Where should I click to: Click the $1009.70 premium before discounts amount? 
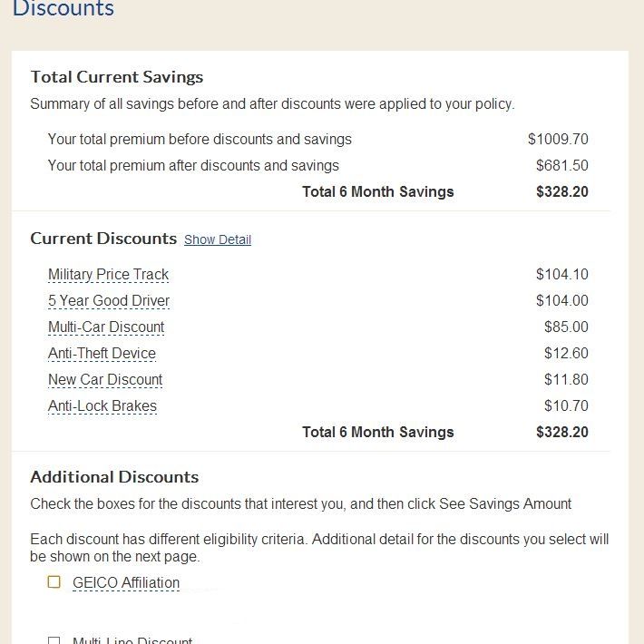(558, 140)
